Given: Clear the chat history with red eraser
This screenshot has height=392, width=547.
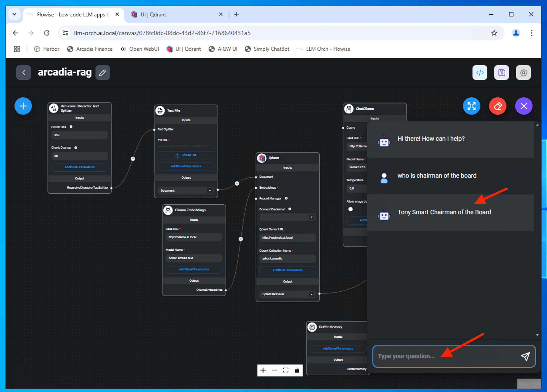Looking at the screenshot, I should (x=497, y=106).
